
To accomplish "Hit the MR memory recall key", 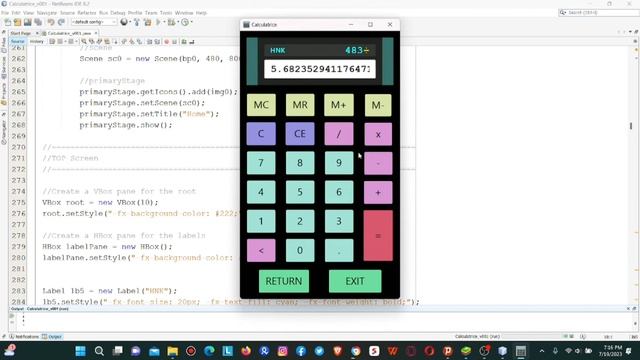I will [x=300, y=105].
